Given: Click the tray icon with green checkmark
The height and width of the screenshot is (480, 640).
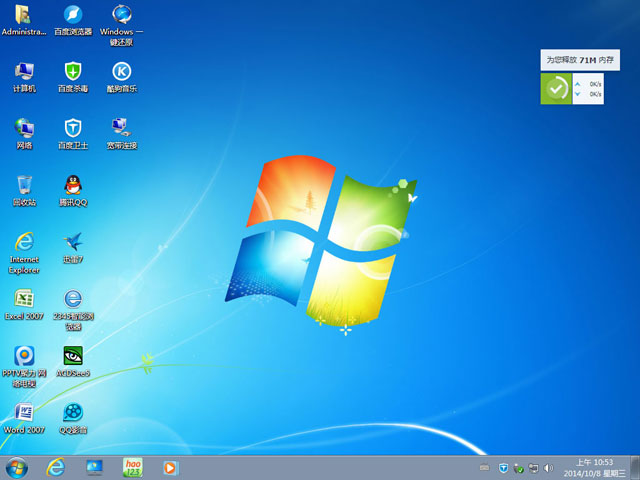Looking at the screenshot, I should (x=518, y=468).
